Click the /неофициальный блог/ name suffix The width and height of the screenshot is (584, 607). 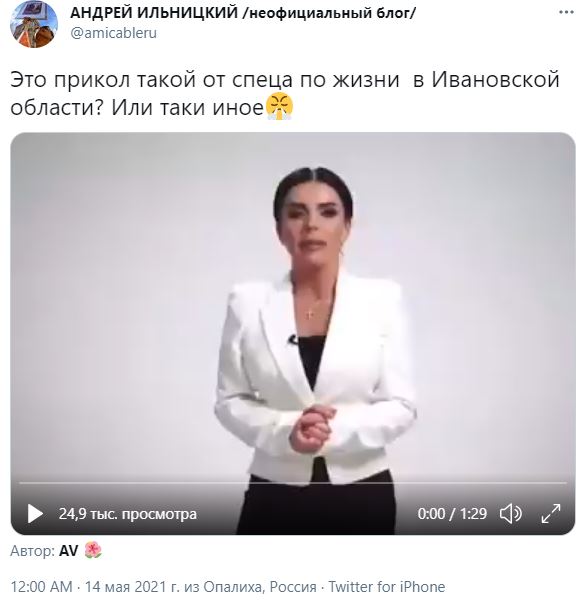point(329,13)
